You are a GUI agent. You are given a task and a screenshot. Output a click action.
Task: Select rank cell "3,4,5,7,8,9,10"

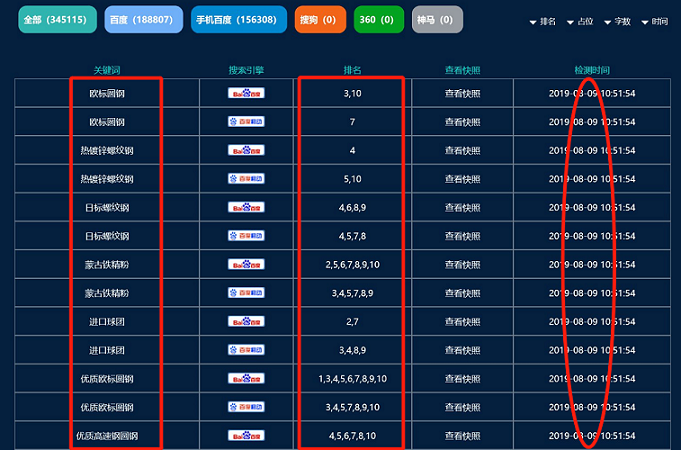pyautogui.click(x=352, y=407)
